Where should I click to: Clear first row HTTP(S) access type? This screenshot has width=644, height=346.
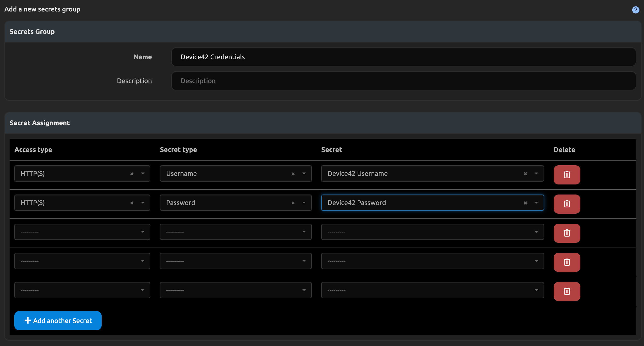coord(132,174)
